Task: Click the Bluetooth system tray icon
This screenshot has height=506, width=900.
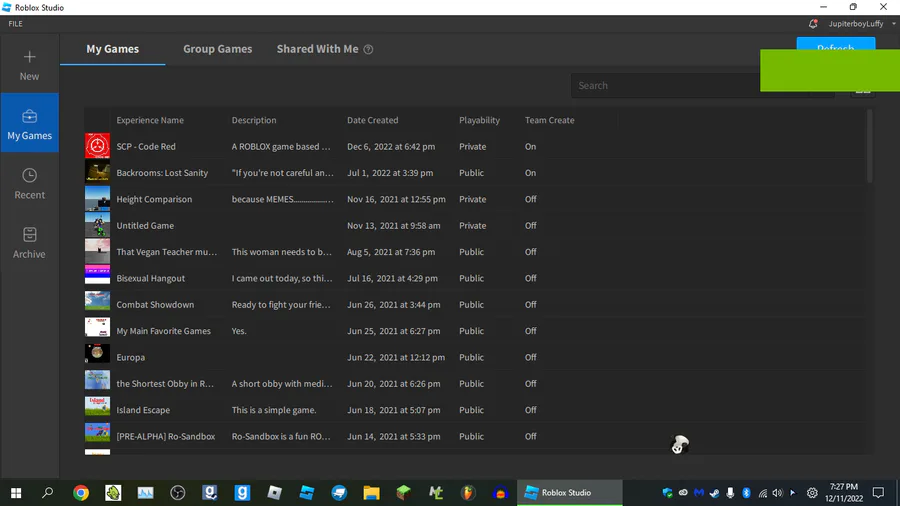Action: [x=746, y=493]
